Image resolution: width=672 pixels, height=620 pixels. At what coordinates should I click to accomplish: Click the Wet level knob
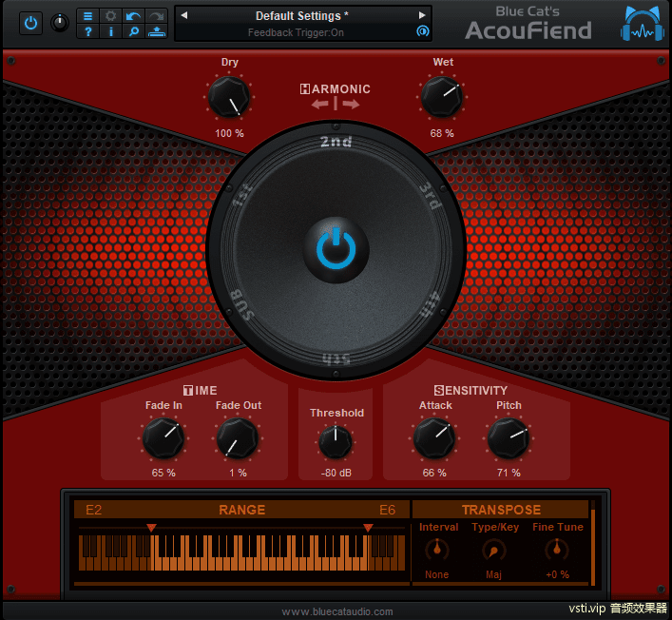tap(441, 97)
